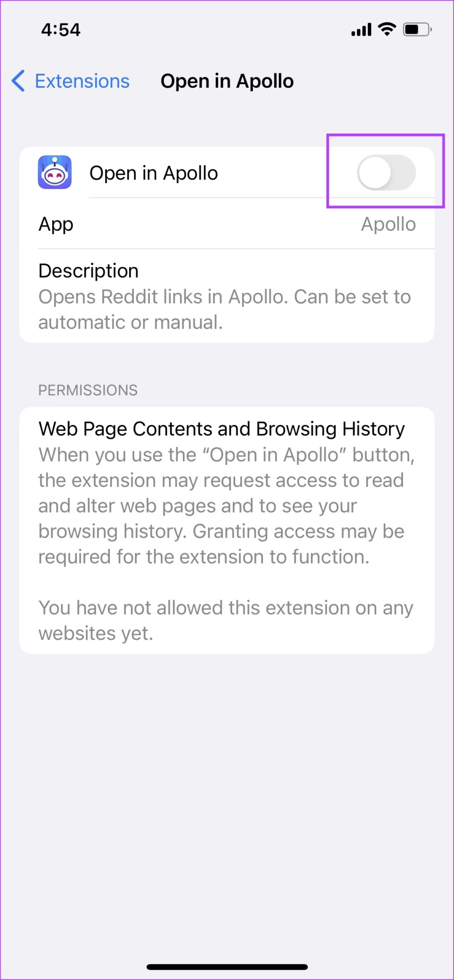
Task: Tap the home indicator bar
Action: [x=227, y=967]
